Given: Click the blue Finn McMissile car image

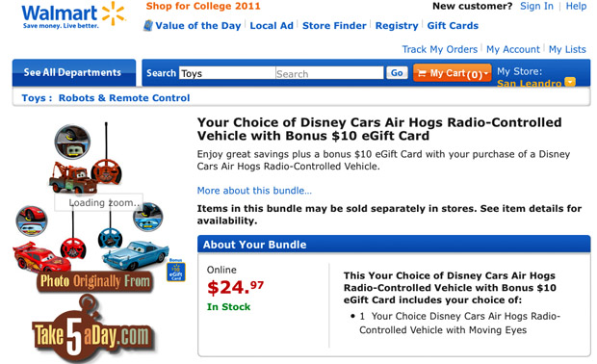Looking at the screenshot, I should 135,256.
